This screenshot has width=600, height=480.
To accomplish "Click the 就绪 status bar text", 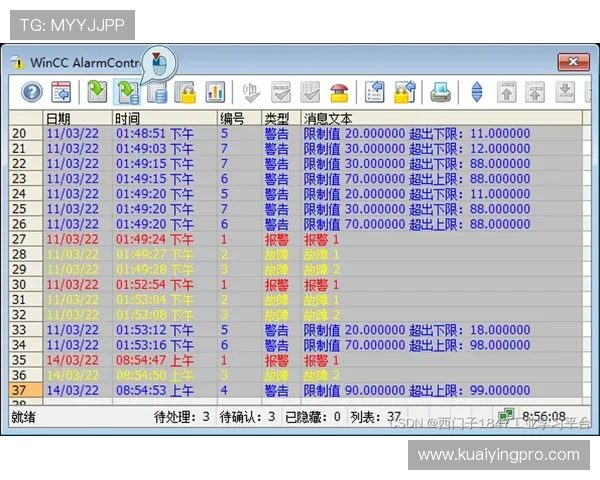I will tap(23, 417).
